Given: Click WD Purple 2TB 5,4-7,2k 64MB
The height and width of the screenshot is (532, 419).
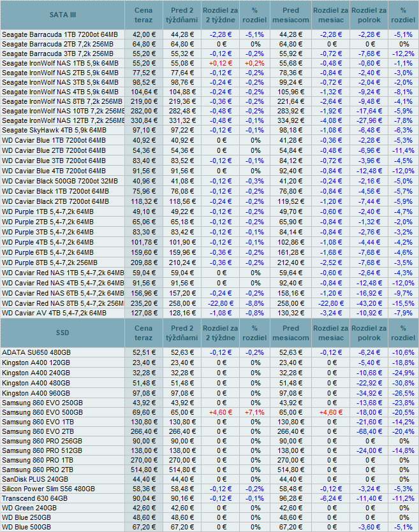Looking at the screenshot, I should click(48, 222).
